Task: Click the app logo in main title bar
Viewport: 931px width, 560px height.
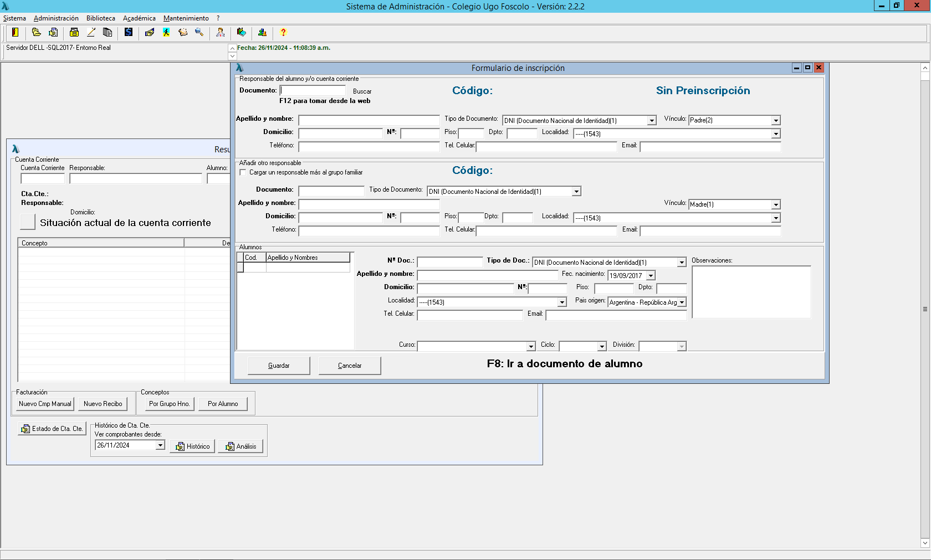Action: tap(6, 6)
